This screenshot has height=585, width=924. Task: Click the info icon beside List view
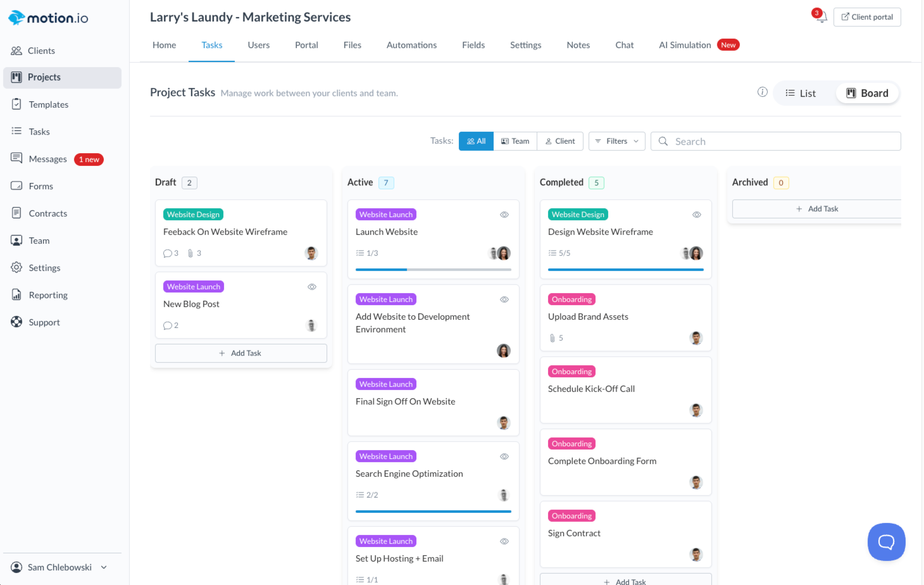pyautogui.click(x=762, y=92)
